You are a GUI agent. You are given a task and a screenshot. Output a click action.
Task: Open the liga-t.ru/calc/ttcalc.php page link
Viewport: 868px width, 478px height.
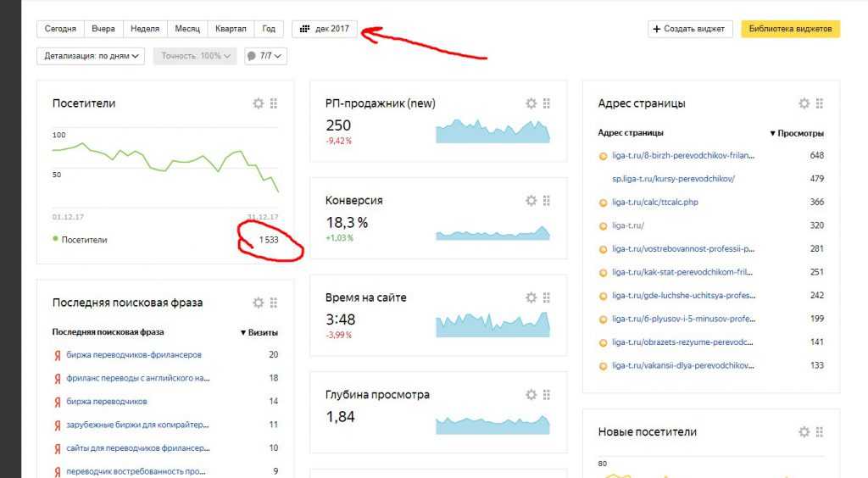(660, 203)
